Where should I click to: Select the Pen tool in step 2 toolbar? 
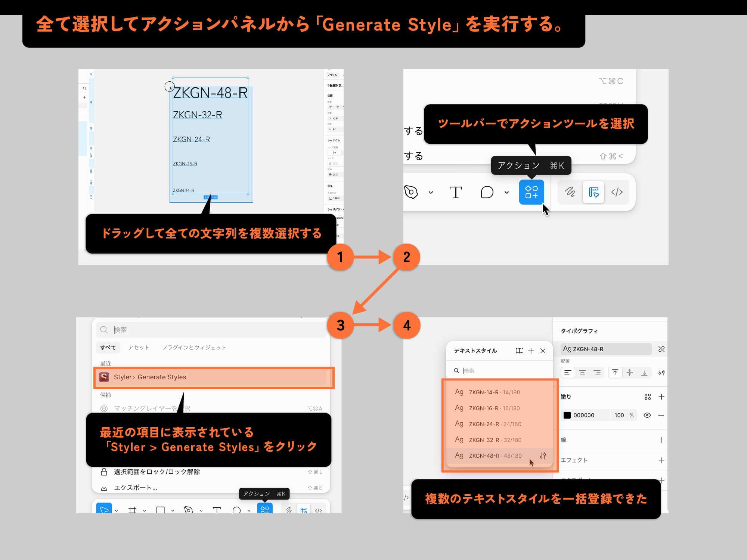coord(411,192)
